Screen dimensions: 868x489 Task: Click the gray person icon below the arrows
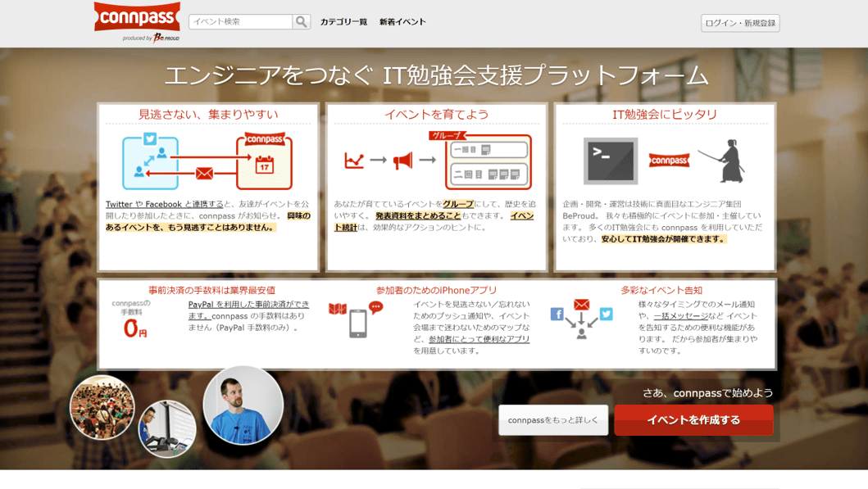click(581, 333)
